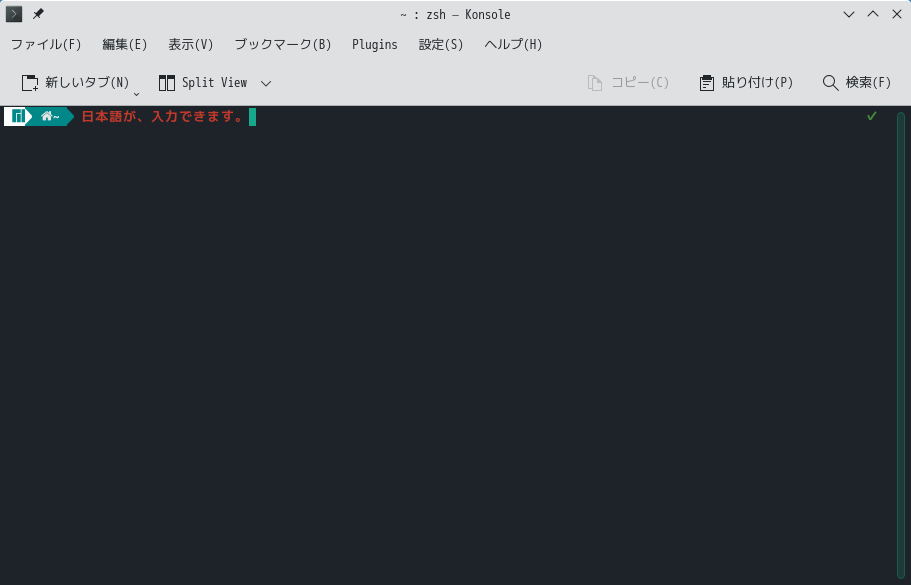Click the 貼り付け(P) label
This screenshot has width=911, height=585.
(x=757, y=82)
